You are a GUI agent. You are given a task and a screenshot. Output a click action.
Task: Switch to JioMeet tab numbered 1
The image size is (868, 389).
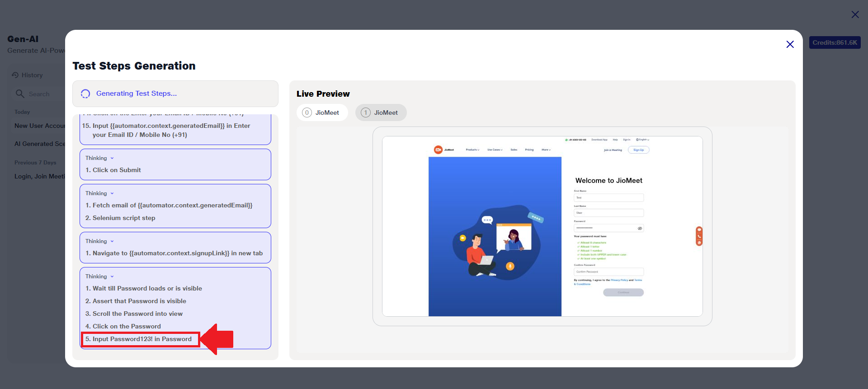point(381,112)
